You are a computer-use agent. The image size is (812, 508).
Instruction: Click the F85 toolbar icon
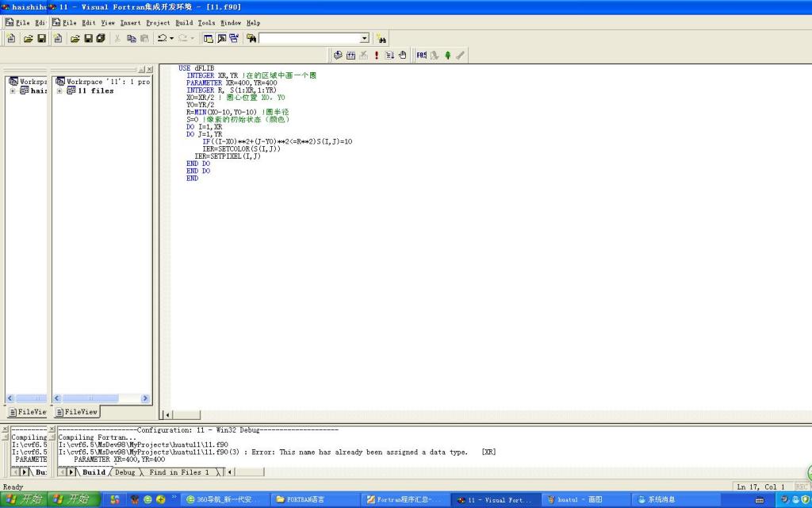point(422,55)
